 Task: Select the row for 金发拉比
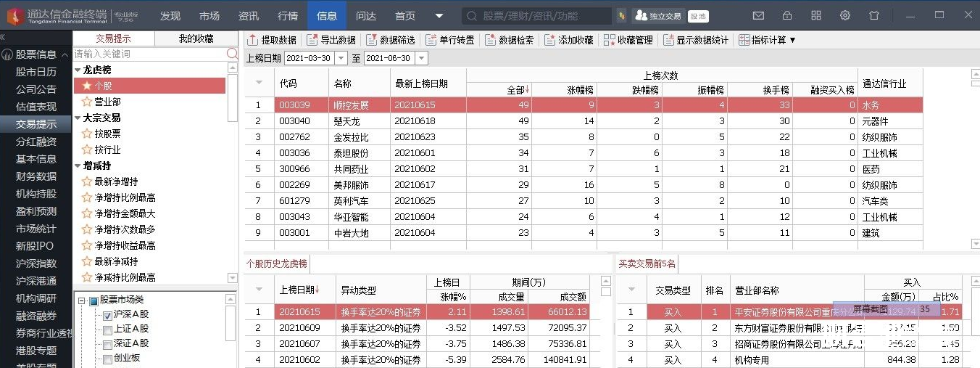pyautogui.click(x=584, y=137)
